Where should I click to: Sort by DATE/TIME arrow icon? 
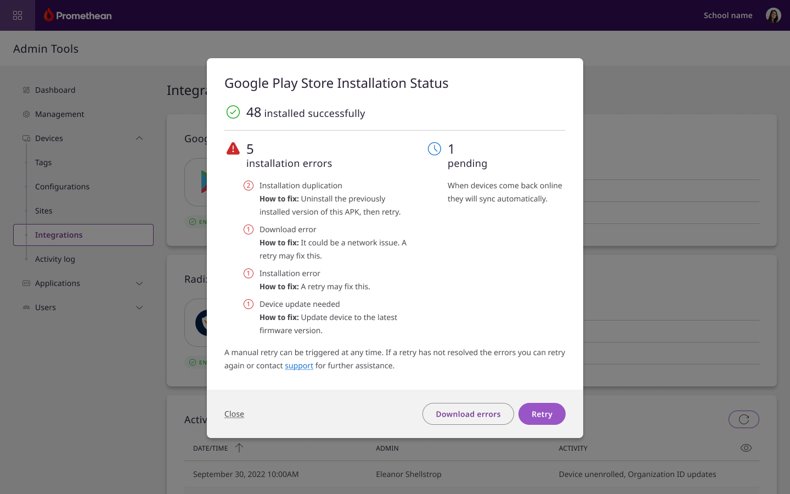tap(239, 448)
